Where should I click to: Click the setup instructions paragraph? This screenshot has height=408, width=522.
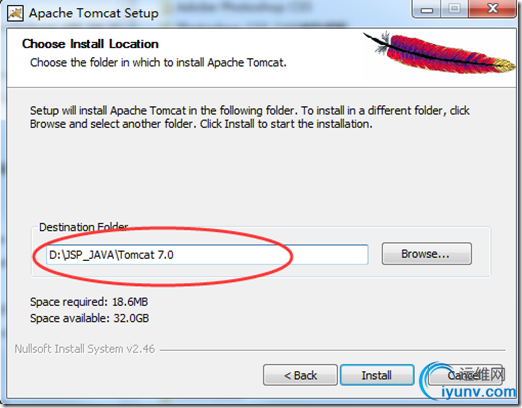[250, 117]
